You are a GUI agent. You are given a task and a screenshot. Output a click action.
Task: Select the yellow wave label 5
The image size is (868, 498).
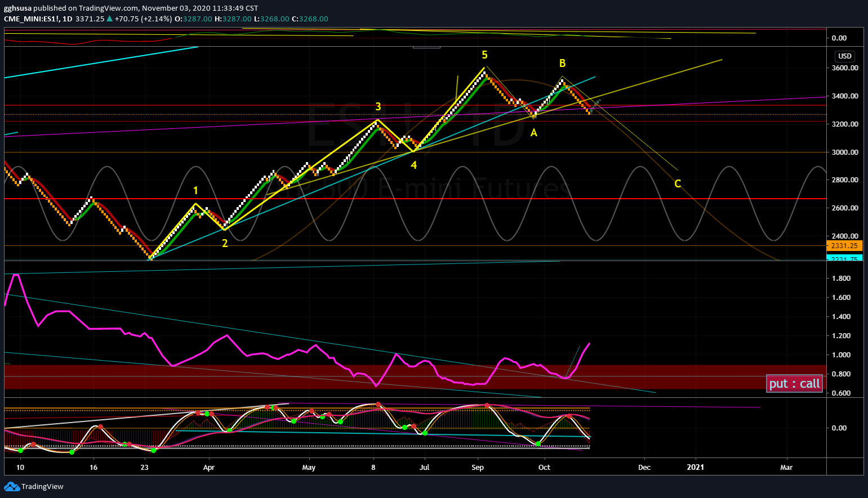(x=484, y=55)
